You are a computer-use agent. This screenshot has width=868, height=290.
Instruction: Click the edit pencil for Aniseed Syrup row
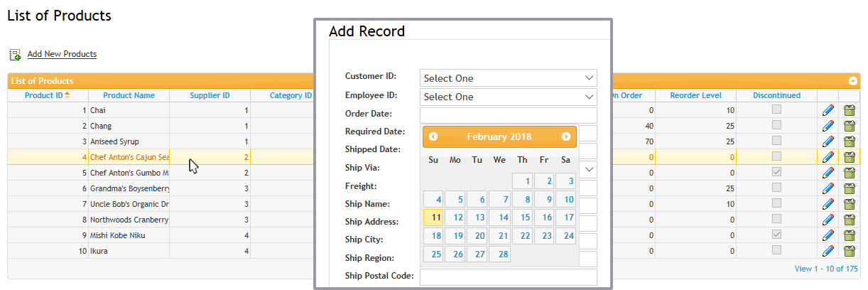828,141
